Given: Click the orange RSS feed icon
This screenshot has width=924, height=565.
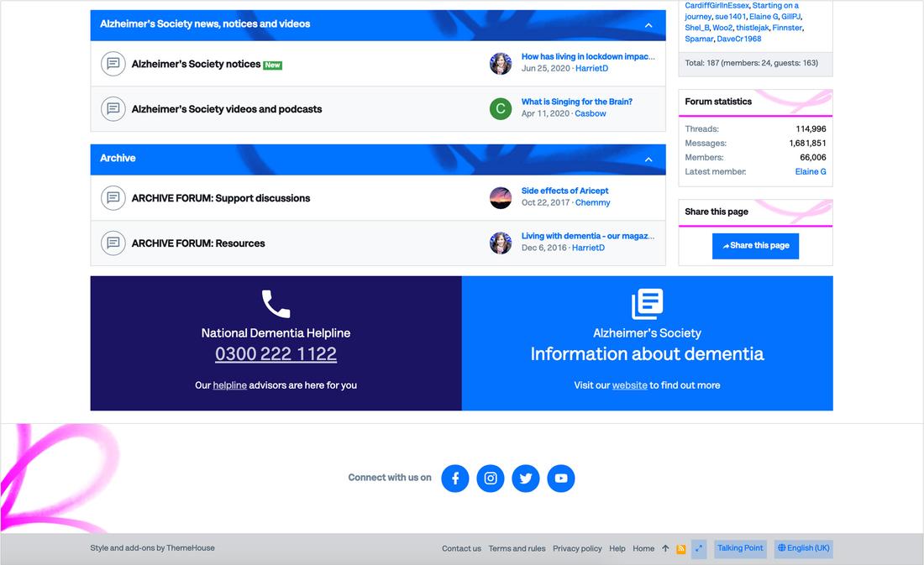Looking at the screenshot, I should click(681, 549).
